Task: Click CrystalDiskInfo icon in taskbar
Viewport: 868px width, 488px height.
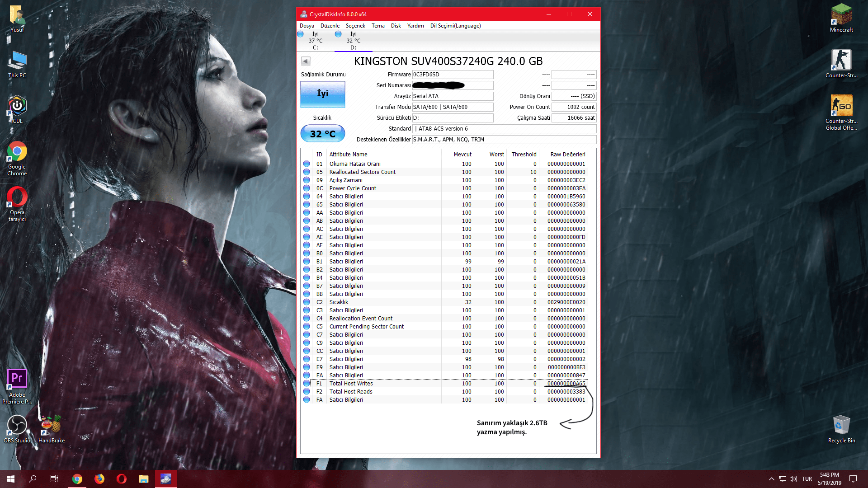Action: click(x=165, y=479)
